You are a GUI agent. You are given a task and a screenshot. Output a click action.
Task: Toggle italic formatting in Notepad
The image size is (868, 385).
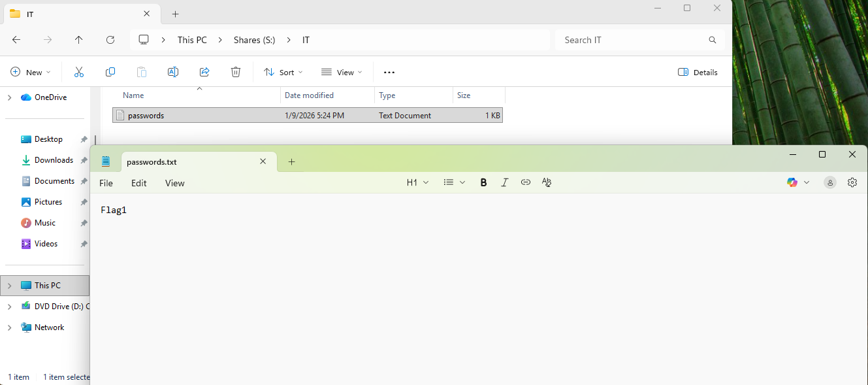click(x=504, y=183)
